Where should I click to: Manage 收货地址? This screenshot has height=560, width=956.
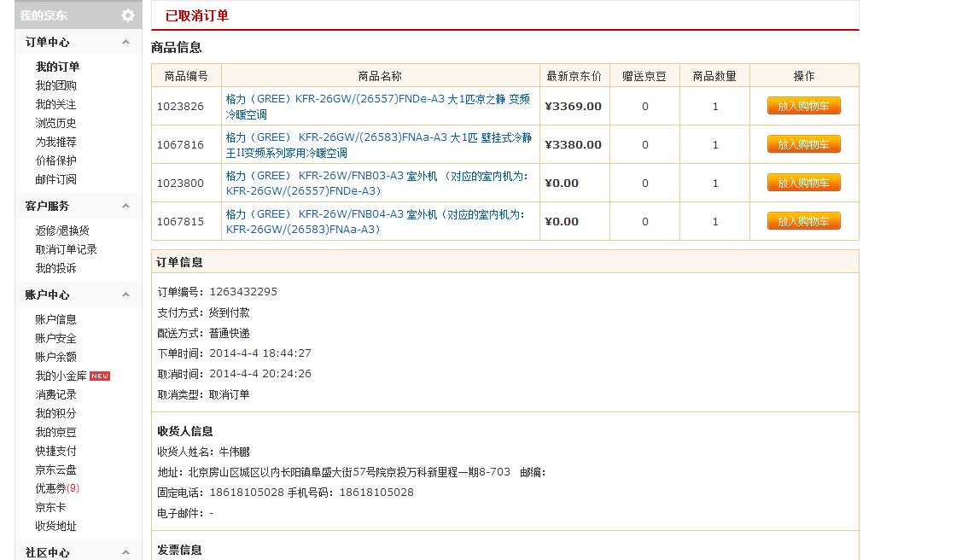click(56, 527)
